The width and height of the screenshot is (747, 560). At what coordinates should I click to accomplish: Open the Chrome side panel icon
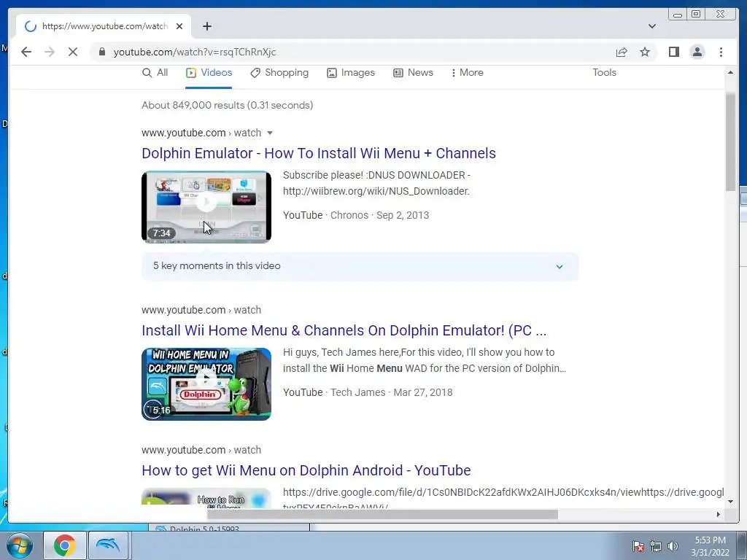click(673, 52)
